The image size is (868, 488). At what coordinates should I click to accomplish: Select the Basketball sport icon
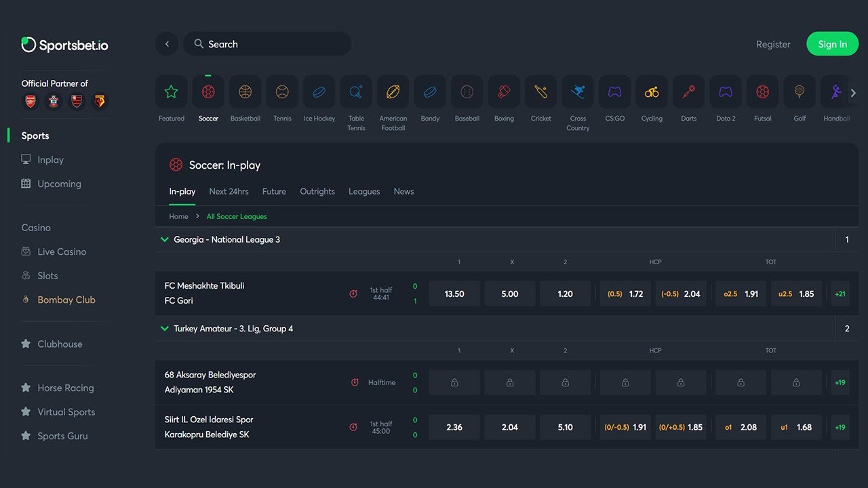[x=245, y=91]
